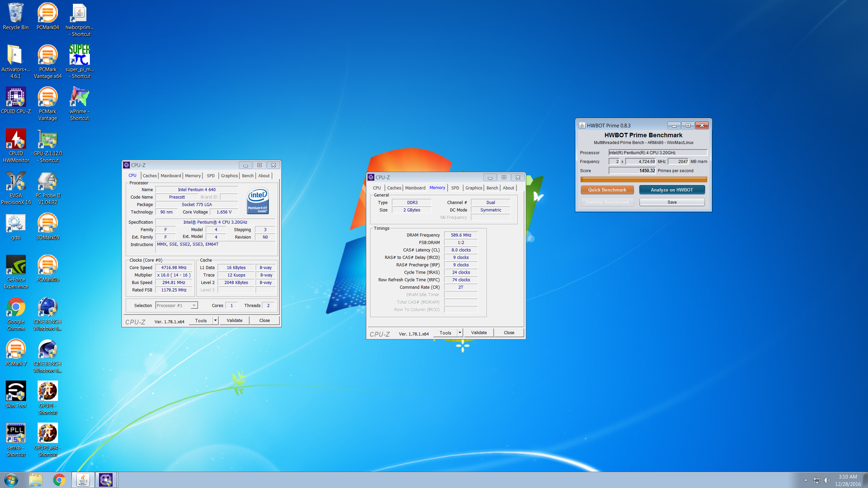Open Tools dropdown arrow in left CPU-Z
868x488 pixels.
(x=215, y=320)
